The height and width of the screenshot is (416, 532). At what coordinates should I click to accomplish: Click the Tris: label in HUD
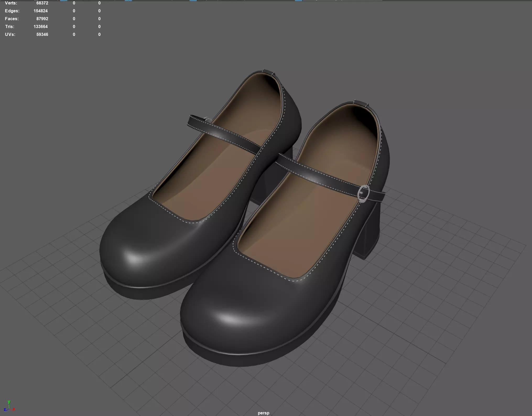pyautogui.click(x=10, y=26)
